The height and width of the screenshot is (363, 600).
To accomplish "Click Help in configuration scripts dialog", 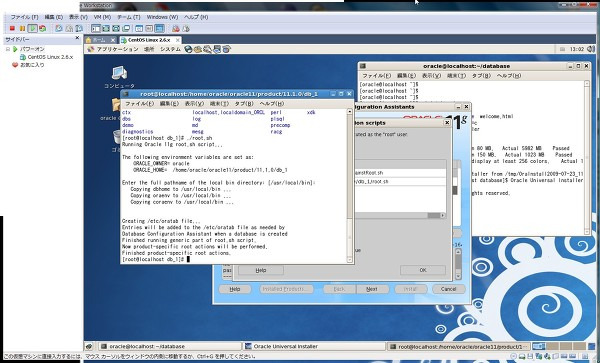I will click(x=261, y=270).
